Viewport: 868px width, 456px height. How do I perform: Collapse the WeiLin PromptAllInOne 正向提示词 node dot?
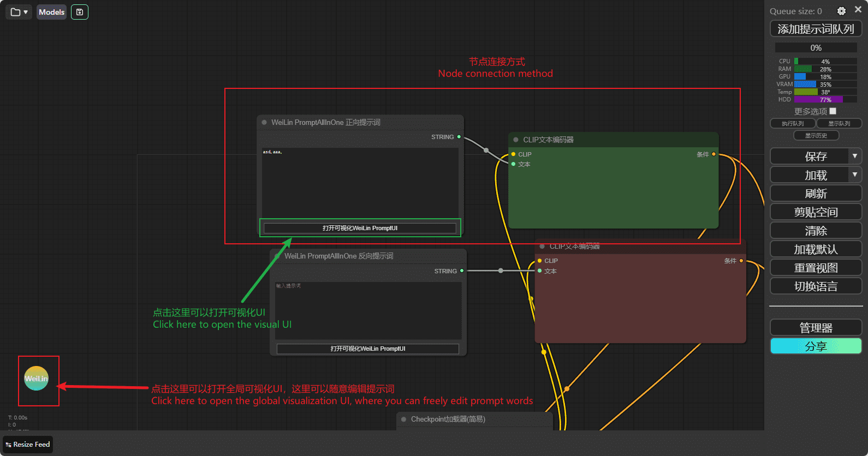point(264,122)
